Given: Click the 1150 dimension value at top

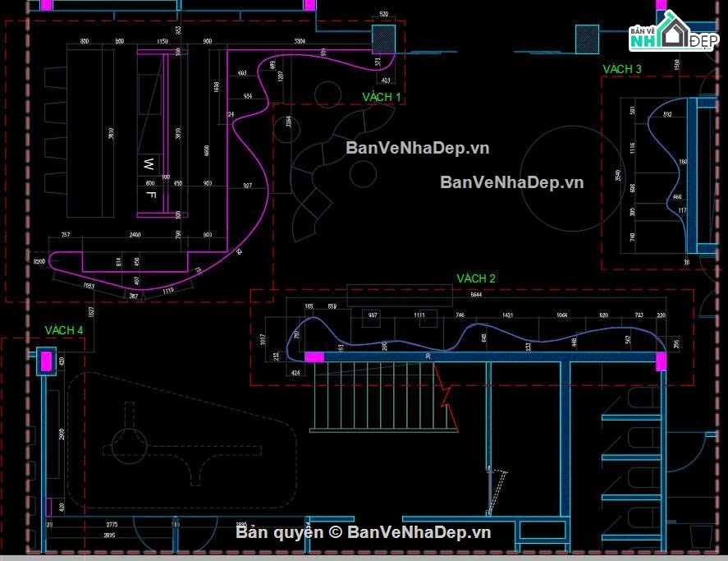Looking at the screenshot, I should 162,41.
